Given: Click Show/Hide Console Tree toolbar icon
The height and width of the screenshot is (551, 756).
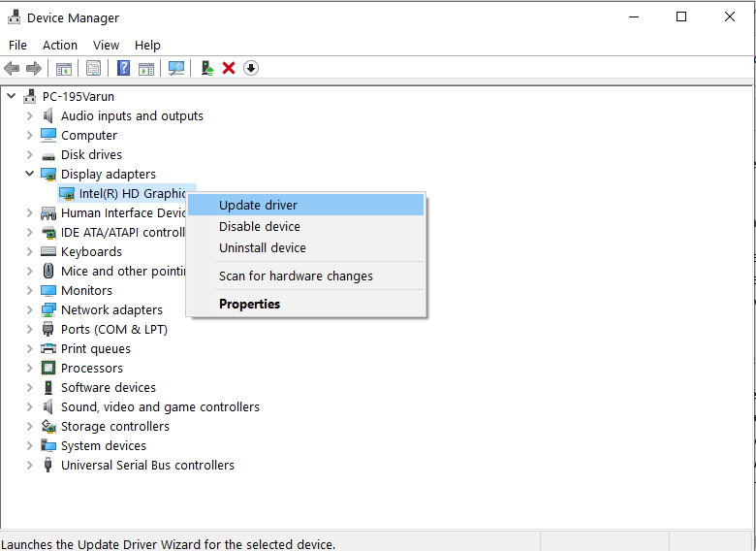Looking at the screenshot, I should [x=64, y=68].
